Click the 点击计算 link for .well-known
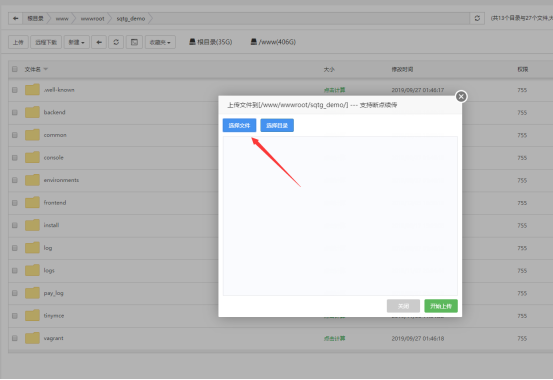 pos(334,90)
